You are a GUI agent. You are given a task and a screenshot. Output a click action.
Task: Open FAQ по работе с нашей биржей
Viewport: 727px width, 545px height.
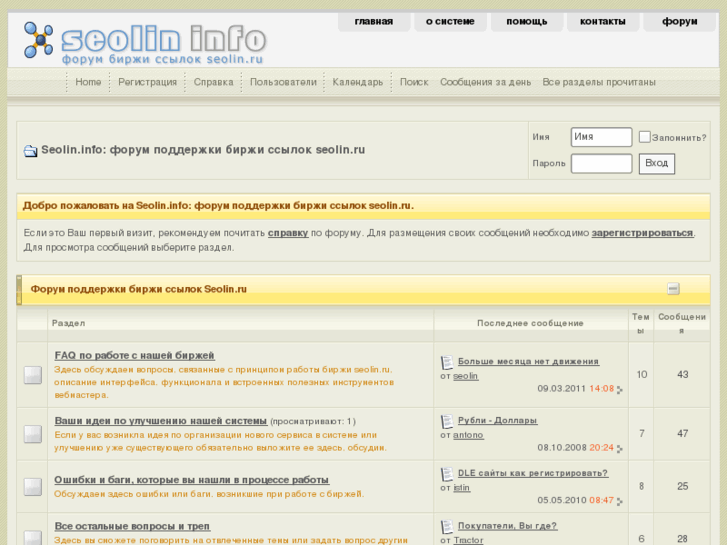coord(134,355)
